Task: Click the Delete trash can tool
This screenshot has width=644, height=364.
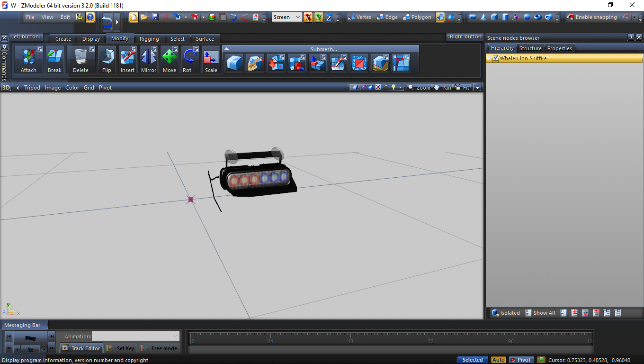Action: click(x=80, y=60)
